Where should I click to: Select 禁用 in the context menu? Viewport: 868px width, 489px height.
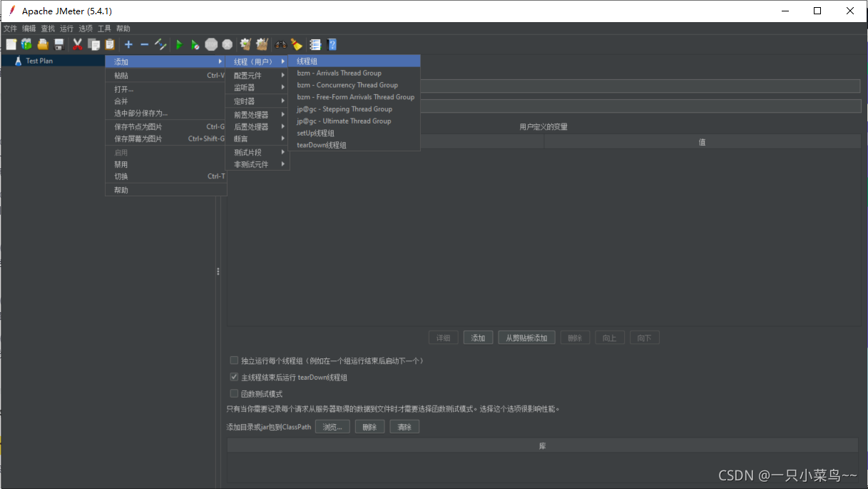[165, 164]
